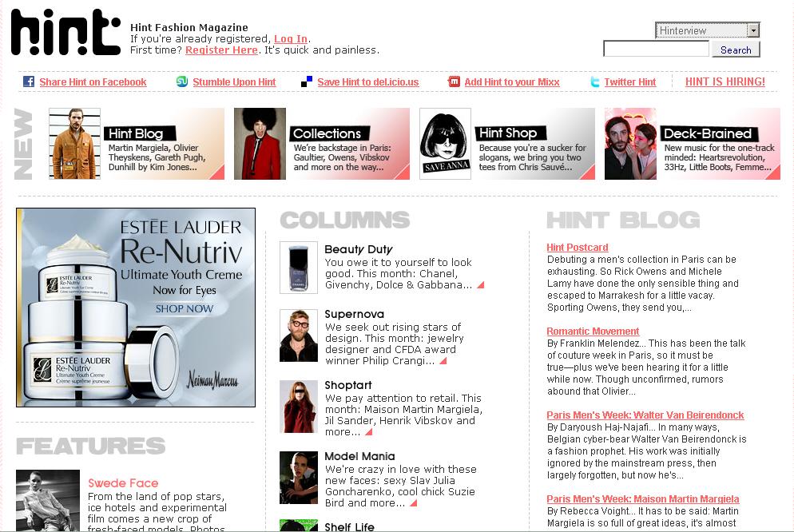Click the Collections red suit thumbnail
The image size is (794, 532).
pos(260,144)
